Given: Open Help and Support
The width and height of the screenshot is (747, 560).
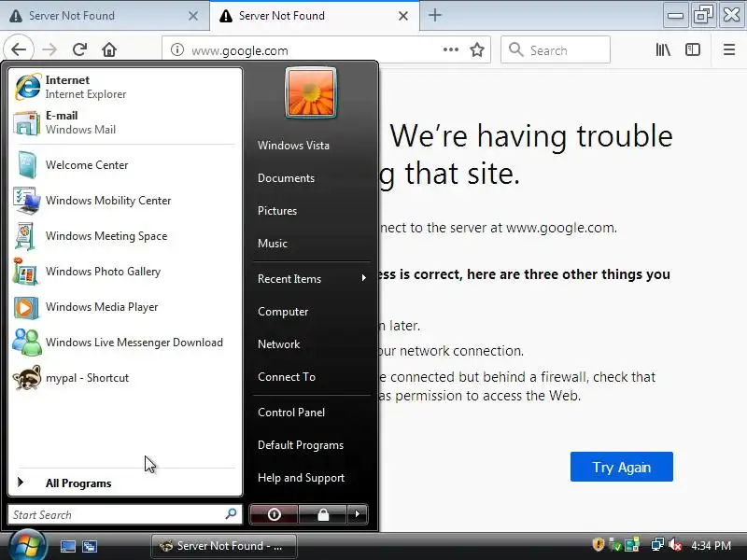Looking at the screenshot, I should coord(301,478).
